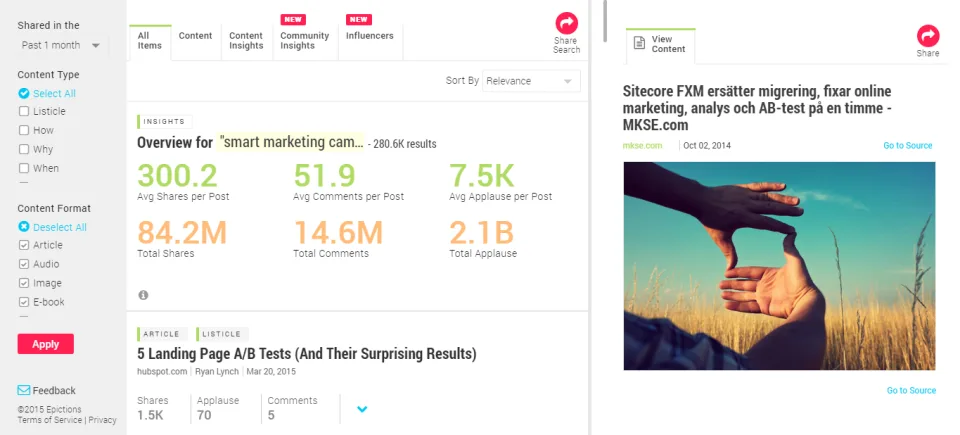This screenshot has height=435, width=960.
Task: Check the Listicle content type checkbox
Action: coord(24,112)
